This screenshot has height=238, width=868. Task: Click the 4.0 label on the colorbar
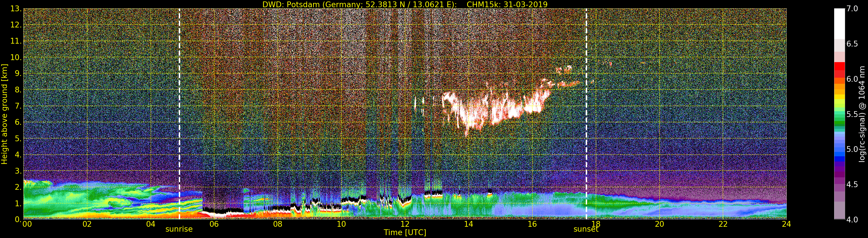click(852, 220)
